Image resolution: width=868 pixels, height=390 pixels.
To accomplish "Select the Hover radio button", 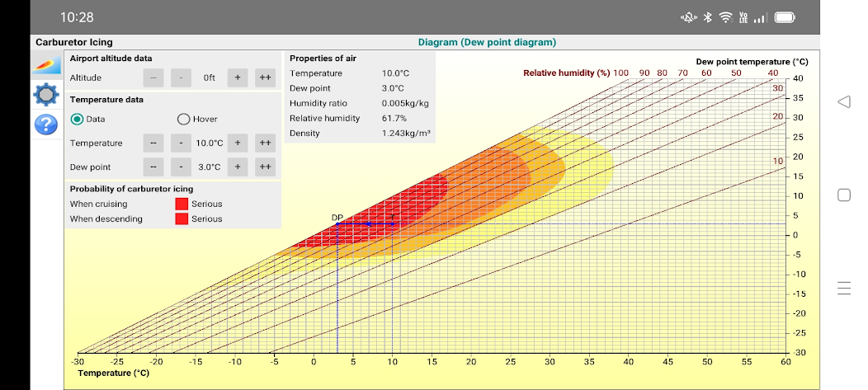I will [183, 119].
